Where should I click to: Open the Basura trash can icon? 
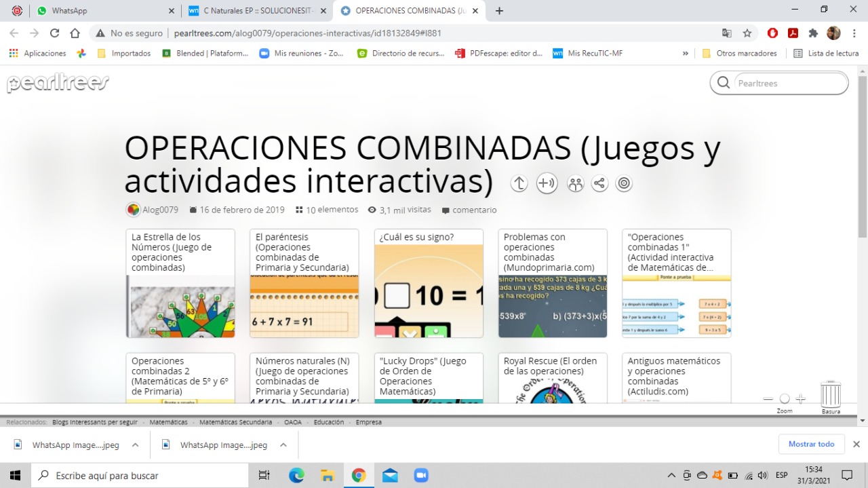point(830,395)
